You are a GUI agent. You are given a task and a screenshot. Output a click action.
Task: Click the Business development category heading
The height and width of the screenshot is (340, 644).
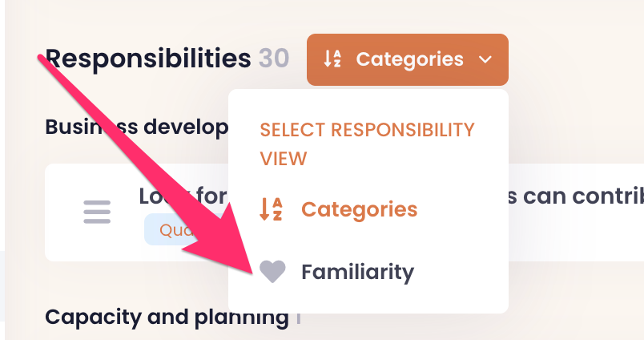coord(136,127)
